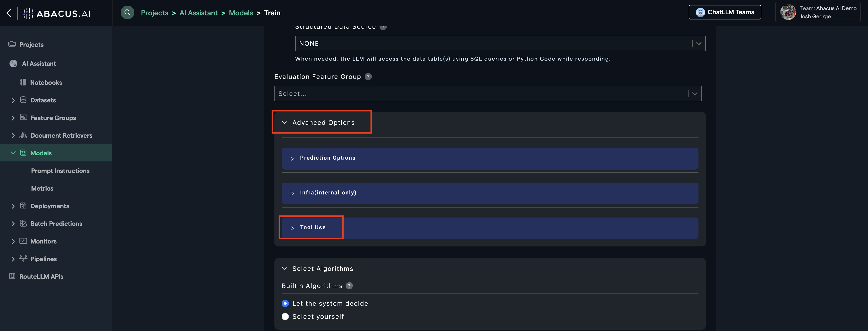The image size is (868, 331).
Task: Click the ChatLLM Teams button
Action: (x=724, y=12)
